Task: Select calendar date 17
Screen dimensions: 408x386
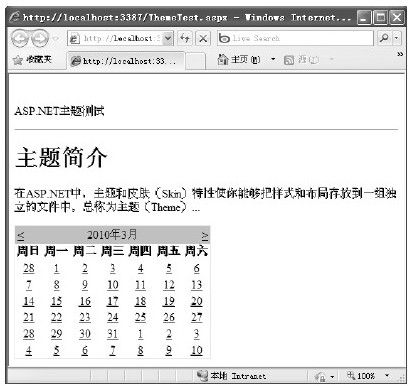Action: click(x=113, y=301)
